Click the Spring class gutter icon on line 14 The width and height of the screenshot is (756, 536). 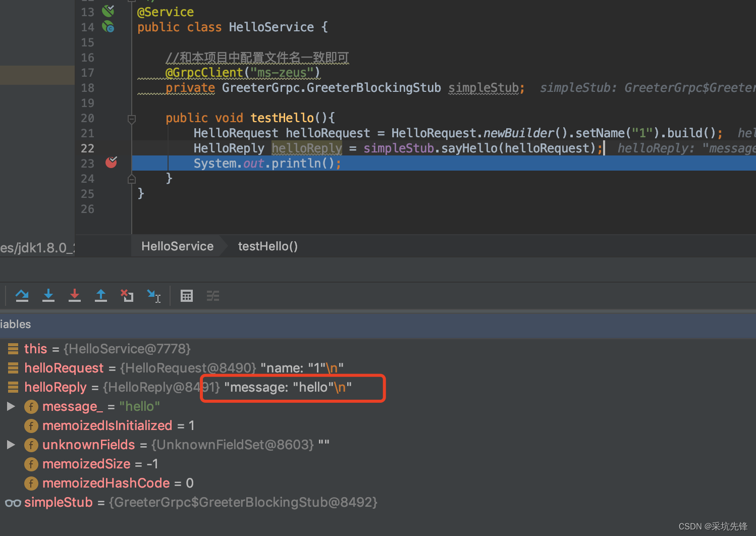point(108,26)
